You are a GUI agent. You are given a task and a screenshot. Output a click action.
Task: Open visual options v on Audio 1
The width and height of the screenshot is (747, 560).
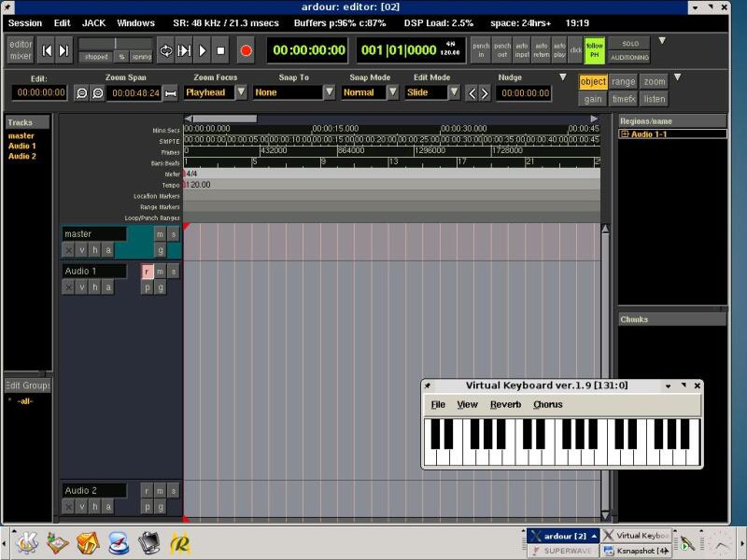click(82, 287)
